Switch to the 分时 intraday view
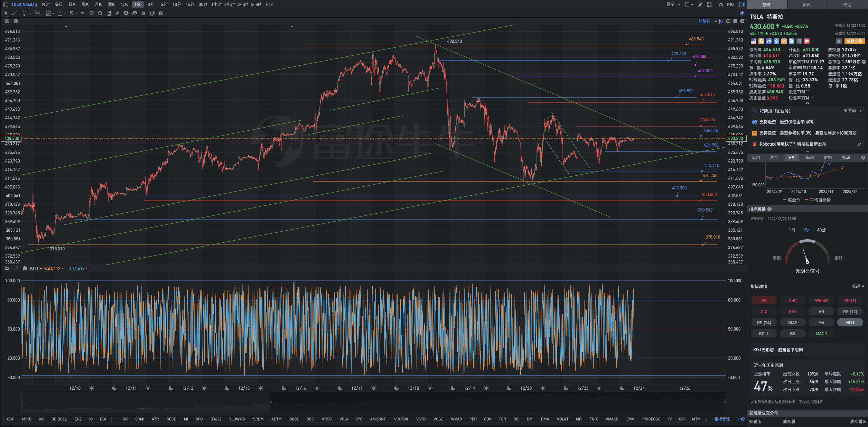Screen dimensions: 868x427 46,4
